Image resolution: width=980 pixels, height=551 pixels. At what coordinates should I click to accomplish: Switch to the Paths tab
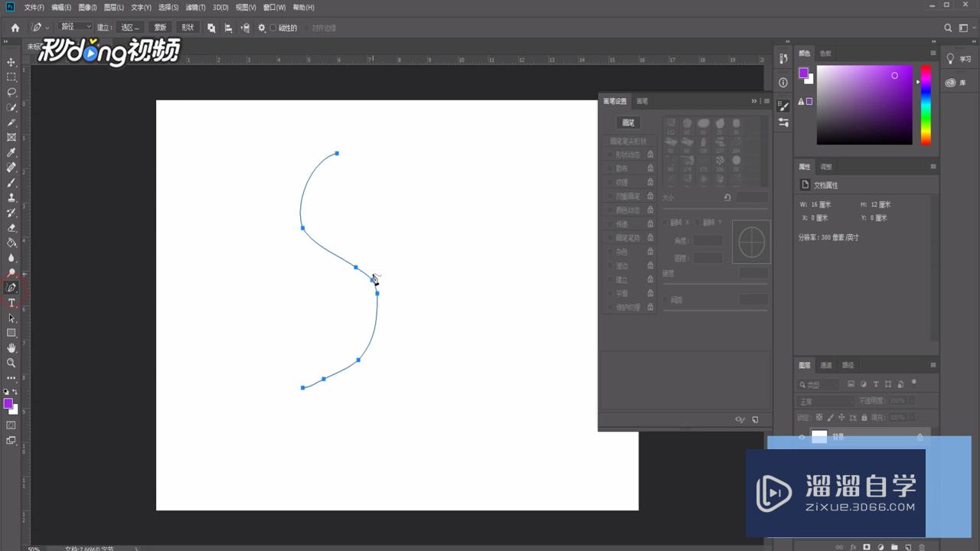pyautogui.click(x=848, y=365)
